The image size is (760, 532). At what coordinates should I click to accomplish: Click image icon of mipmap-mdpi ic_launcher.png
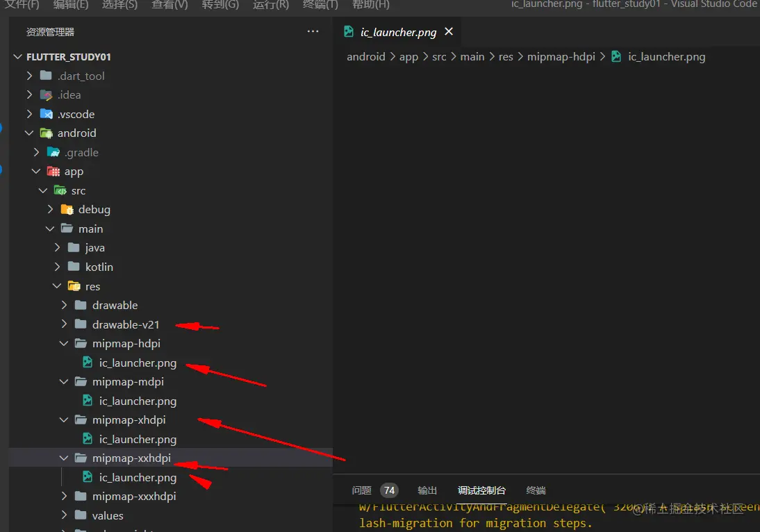pos(88,401)
